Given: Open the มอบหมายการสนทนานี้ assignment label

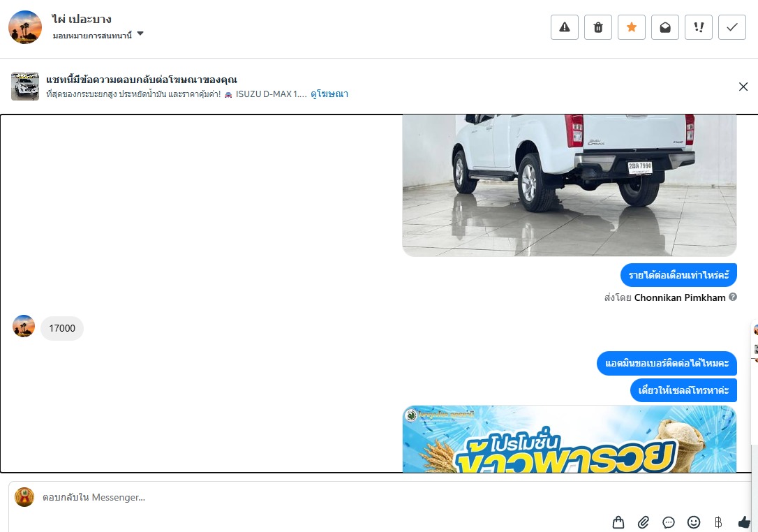Looking at the screenshot, I should point(92,36).
